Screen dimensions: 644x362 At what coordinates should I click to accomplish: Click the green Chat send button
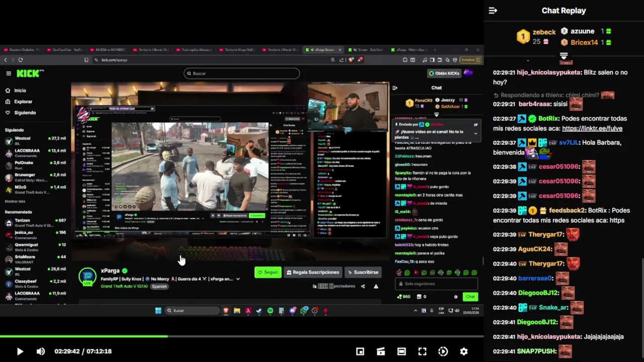pyautogui.click(x=470, y=297)
